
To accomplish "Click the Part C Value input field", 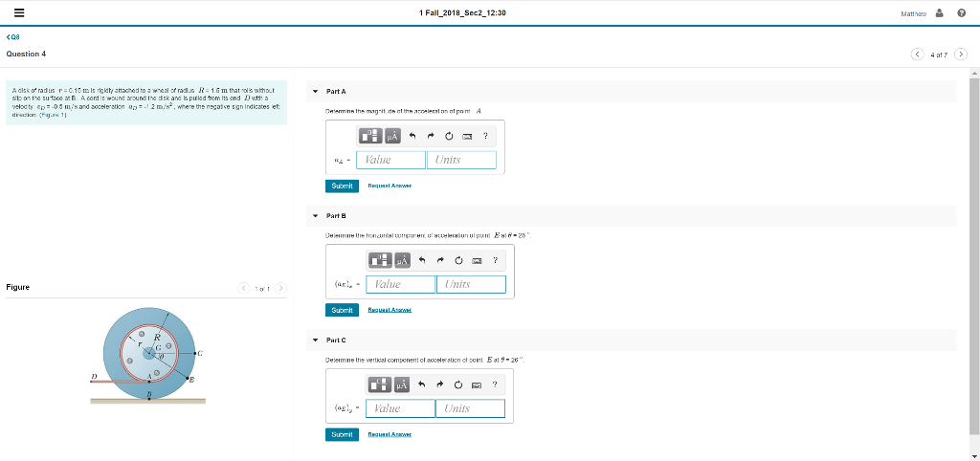I will coord(400,408).
